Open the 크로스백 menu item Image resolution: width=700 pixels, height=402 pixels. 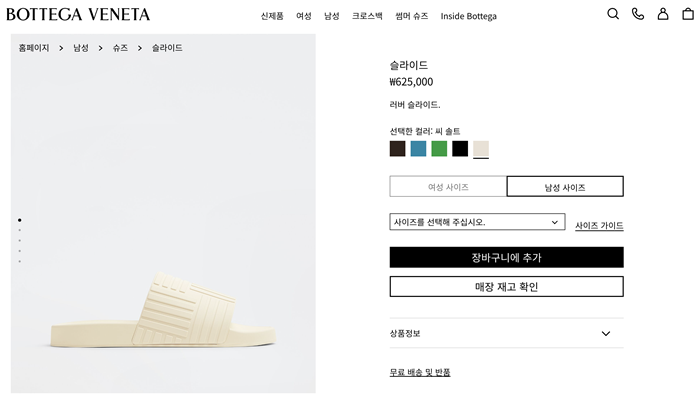(367, 16)
